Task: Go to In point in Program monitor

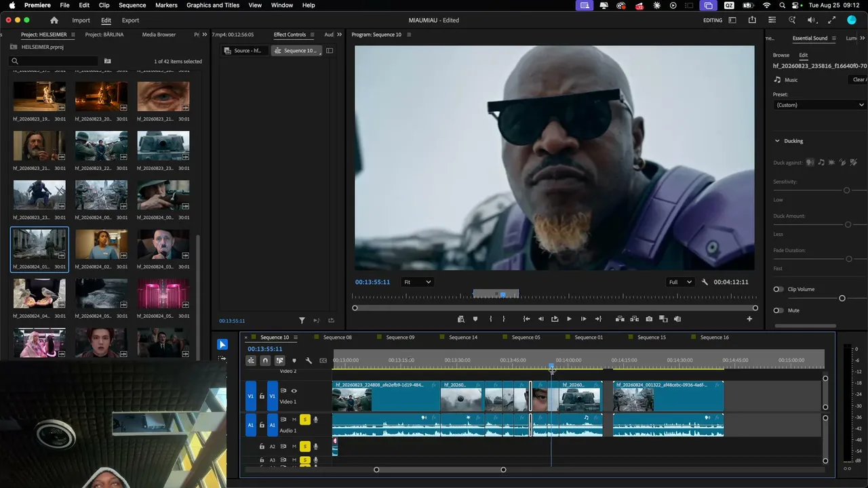Action: click(x=526, y=319)
